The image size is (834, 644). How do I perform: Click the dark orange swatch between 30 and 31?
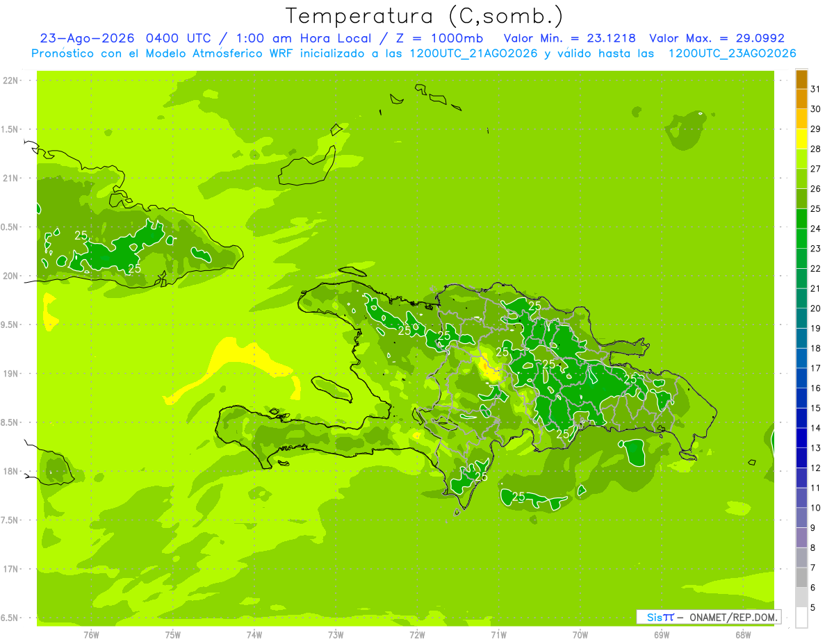(801, 99)
